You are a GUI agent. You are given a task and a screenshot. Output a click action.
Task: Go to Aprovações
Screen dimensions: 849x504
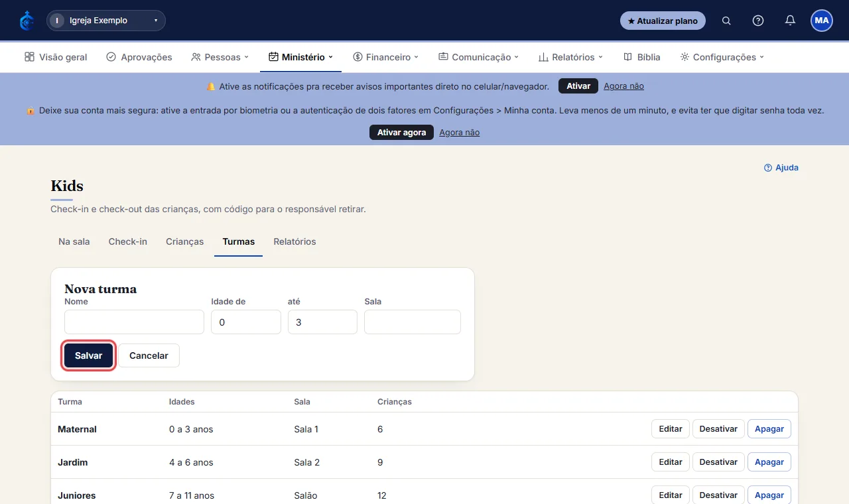pos(139,57)
